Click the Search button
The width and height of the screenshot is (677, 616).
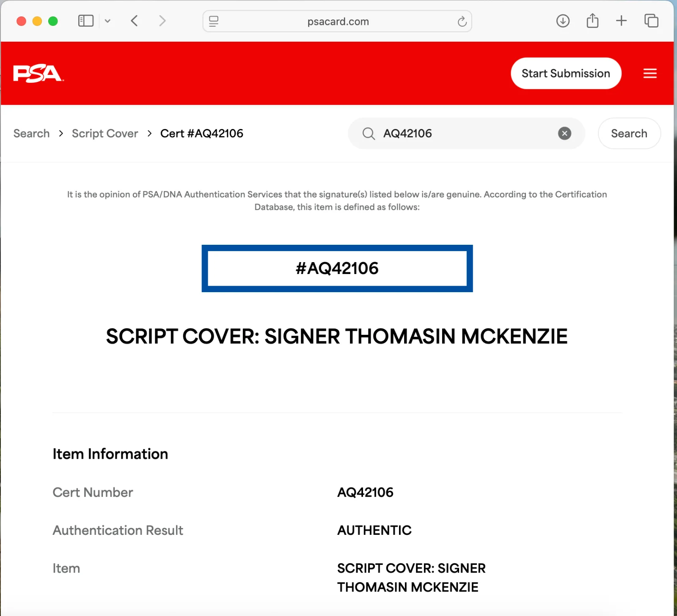629,134
